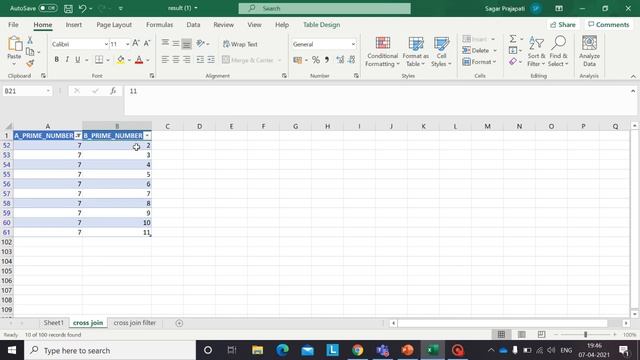Screen dimensions: 640x360
Task: Open the font size dropdown
Action: coord(127,44)
